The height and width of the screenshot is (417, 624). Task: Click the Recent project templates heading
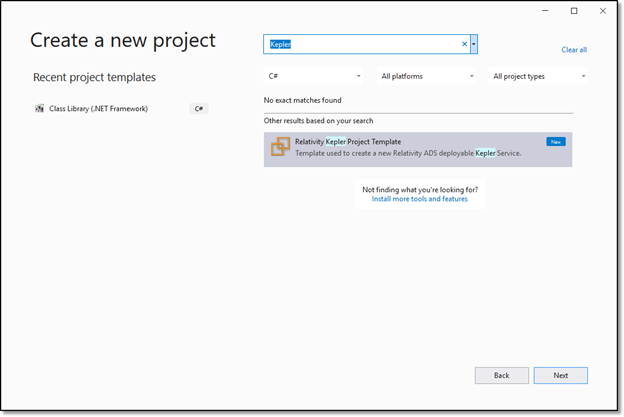(x=94, y=77)
